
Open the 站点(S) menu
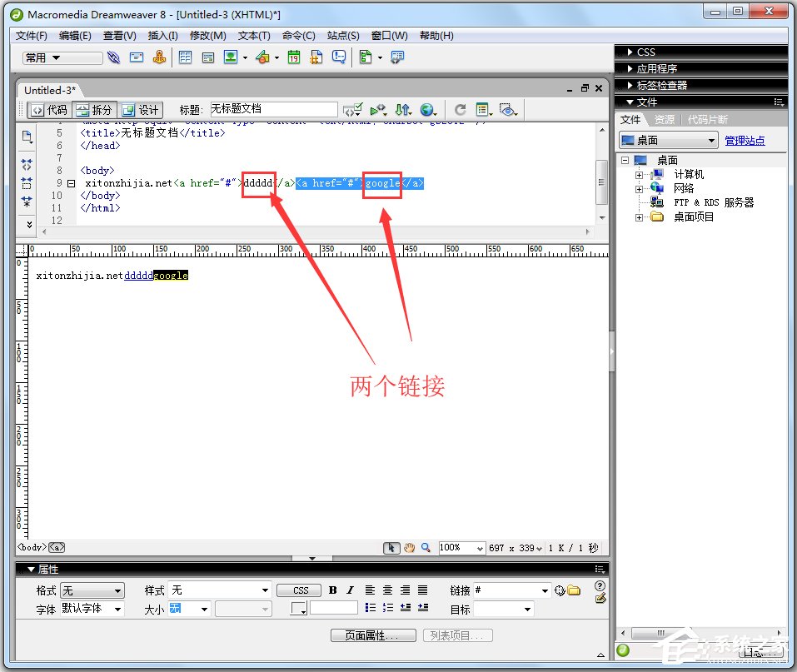click(342, 35)
